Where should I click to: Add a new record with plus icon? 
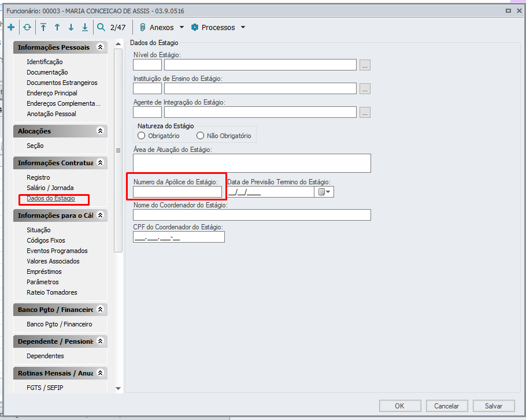tap(11, 27)
